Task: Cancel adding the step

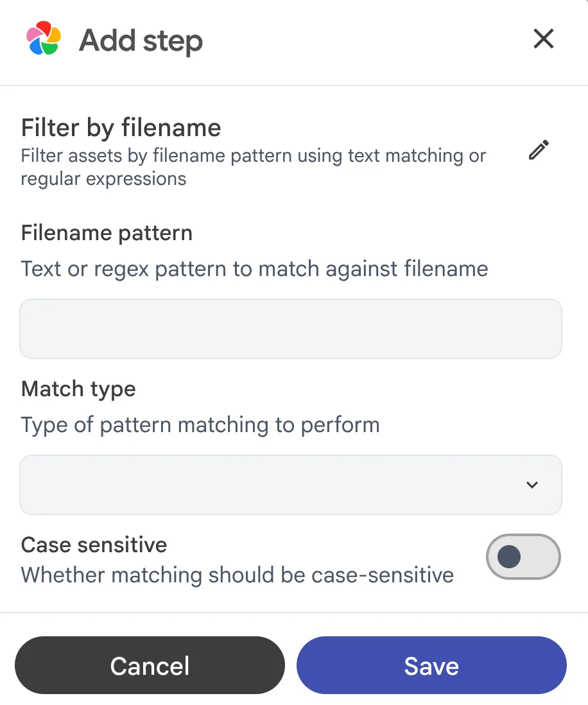Action: pos(150,666)
